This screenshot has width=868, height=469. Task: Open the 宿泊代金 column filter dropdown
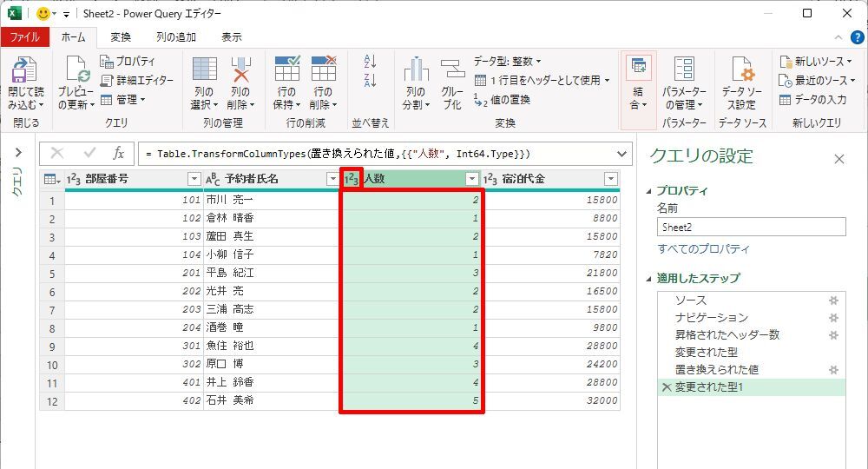(x=610, y=179)
